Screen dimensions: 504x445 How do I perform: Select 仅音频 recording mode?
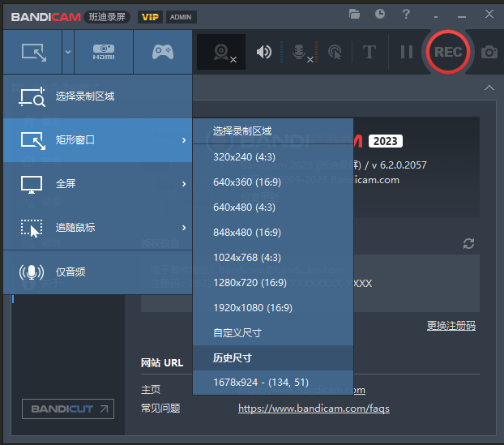(98, 272)
